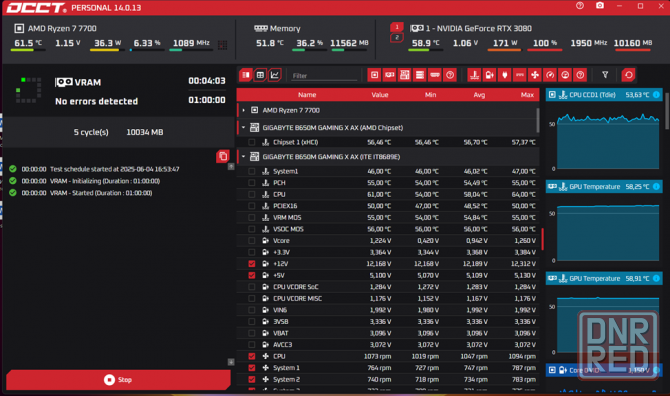This screenshot has width=670, height=396.
Task: Expand the AMD Ryzen 7 7700 group
Action: pos(244,110)
